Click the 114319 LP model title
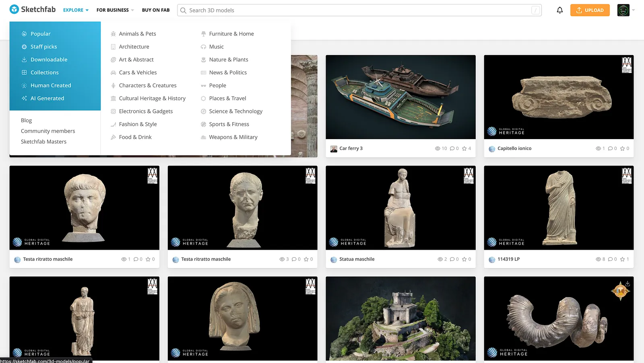The image size is (644, 363). tap(508, 259)
